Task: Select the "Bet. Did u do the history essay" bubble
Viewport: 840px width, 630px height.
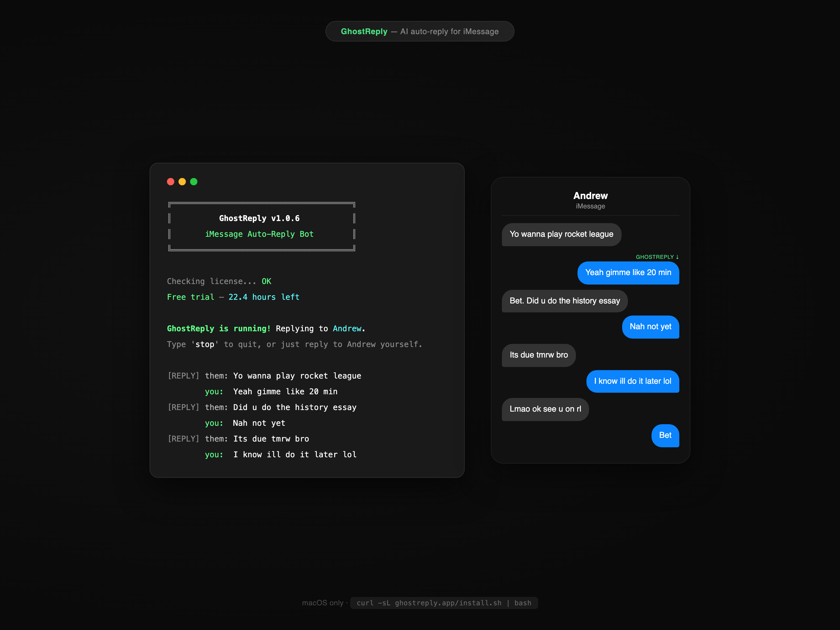Action: 564,301
